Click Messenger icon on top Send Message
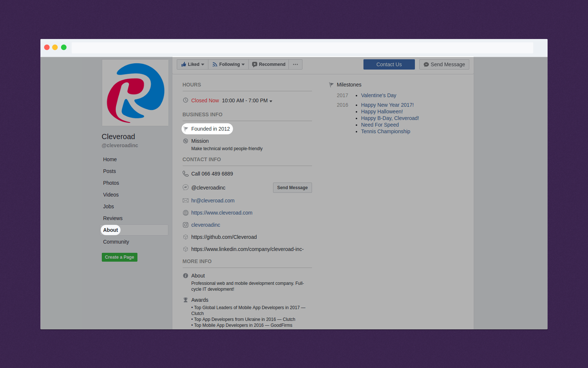The height and width of the screenshot is (368, 588). click(x=426, y=64)
